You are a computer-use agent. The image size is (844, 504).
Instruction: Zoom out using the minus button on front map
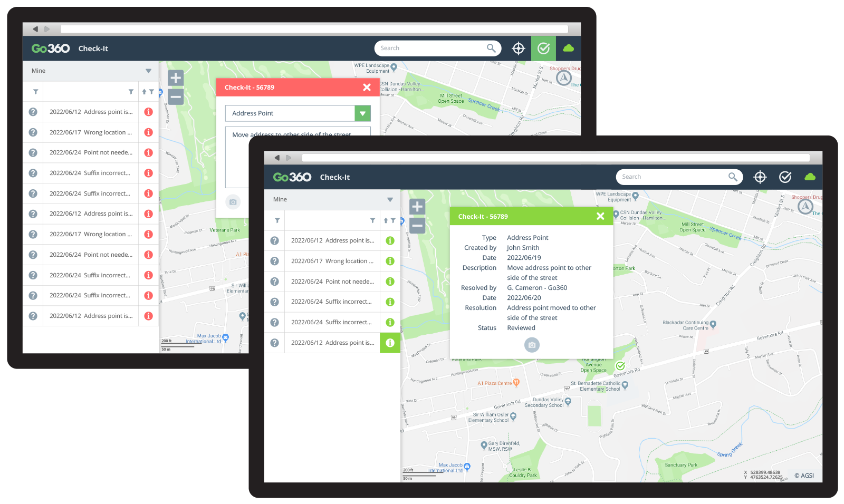(x=417, y=226)
